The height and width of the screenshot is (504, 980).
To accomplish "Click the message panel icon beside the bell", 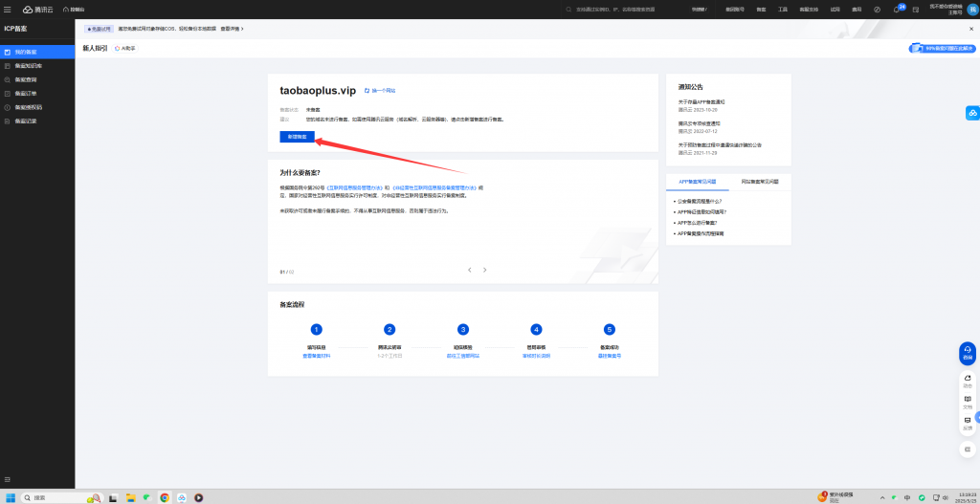I will click(x=916, y=10).
